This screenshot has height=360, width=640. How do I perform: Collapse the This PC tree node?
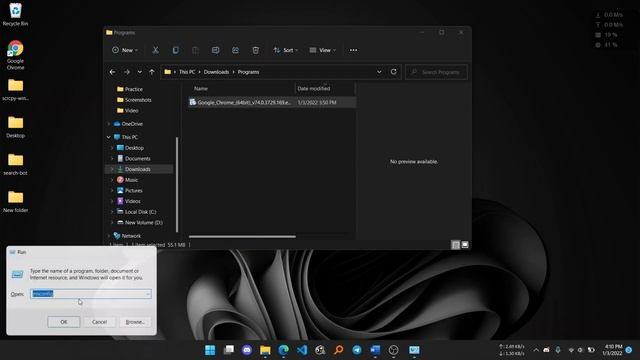click(x=109, y=137)
